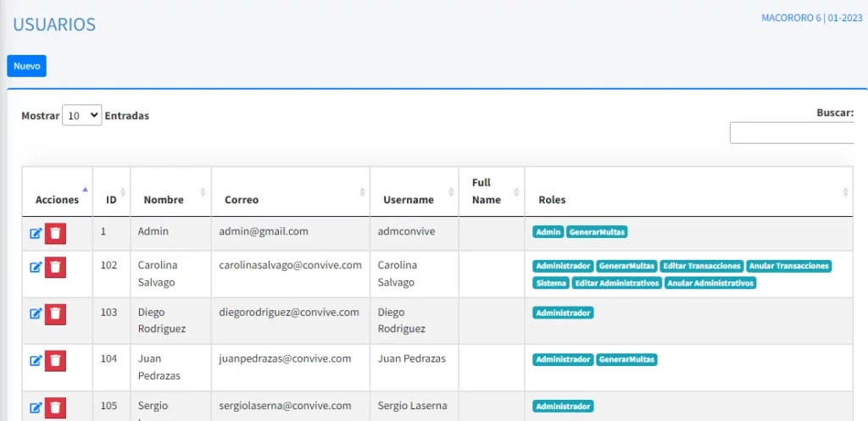Sort table by ID column
Viewport: 868px width, 421px height.
click(111, 200)
